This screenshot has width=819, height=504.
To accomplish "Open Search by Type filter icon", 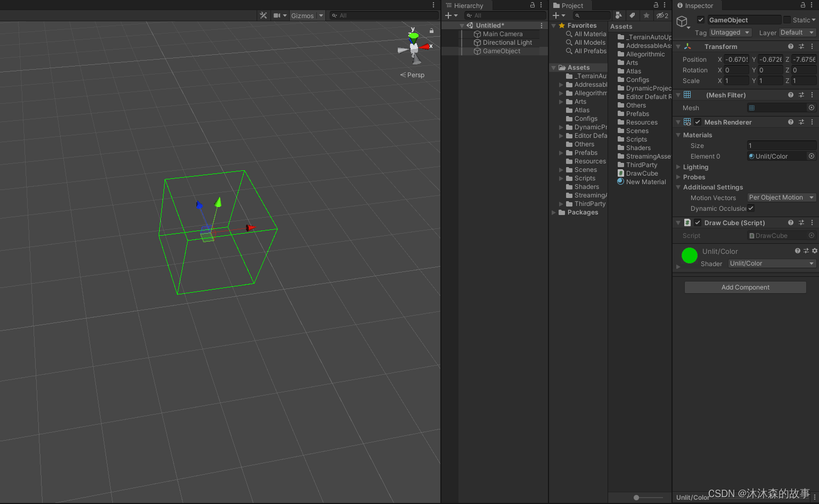I will coord(618,15).
